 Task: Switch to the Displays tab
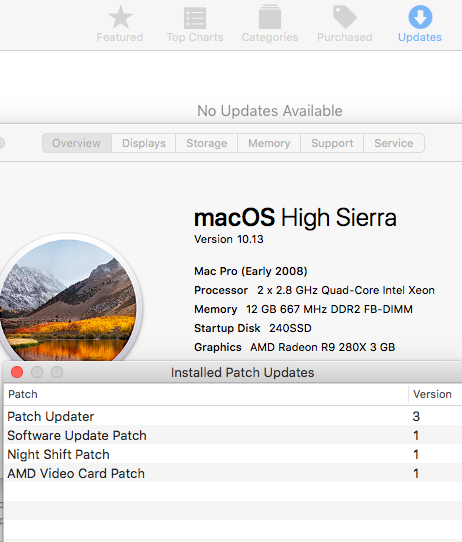point(144,143)
